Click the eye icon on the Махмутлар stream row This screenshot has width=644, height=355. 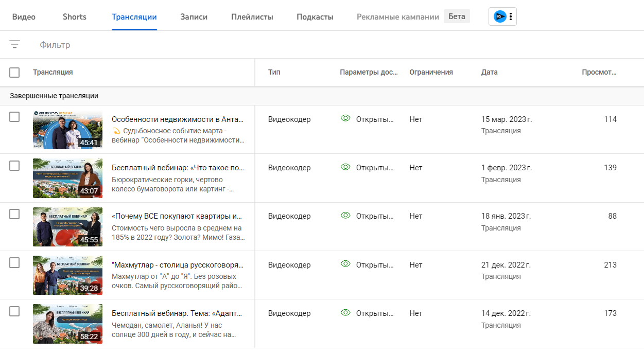[x=345, y=264]
